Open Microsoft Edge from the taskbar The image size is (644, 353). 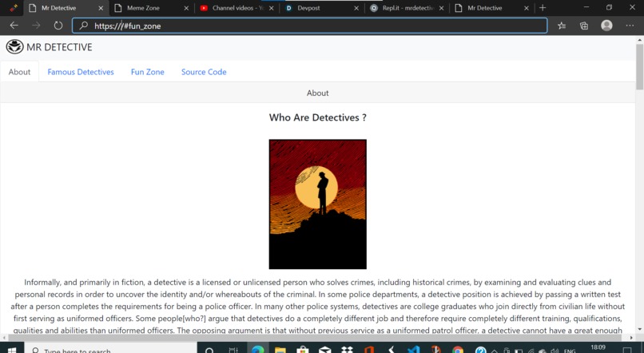click(x=258, y=349)
